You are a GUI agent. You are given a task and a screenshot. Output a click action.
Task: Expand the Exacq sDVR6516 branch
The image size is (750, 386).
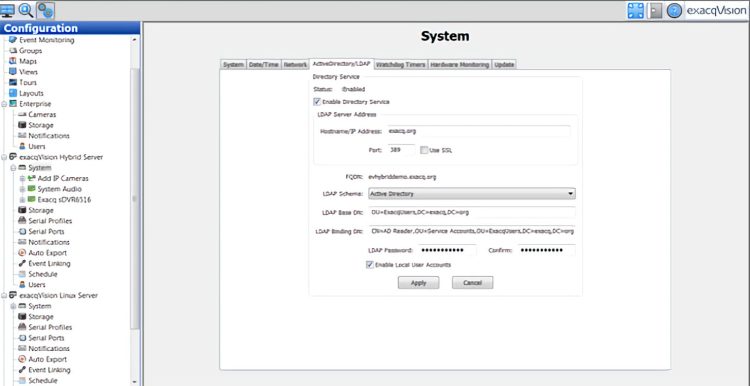coord(22,199)
